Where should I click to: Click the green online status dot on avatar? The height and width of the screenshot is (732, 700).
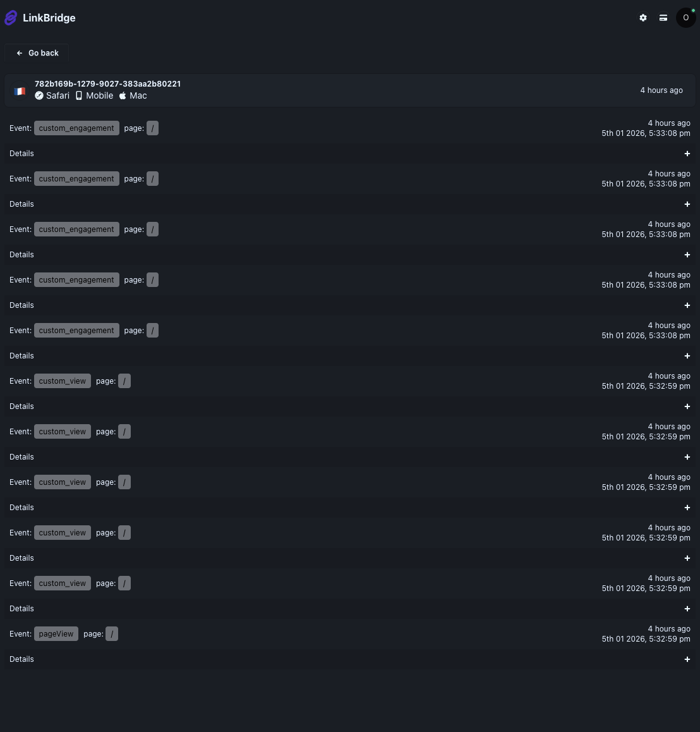click(x=693, y=10)
